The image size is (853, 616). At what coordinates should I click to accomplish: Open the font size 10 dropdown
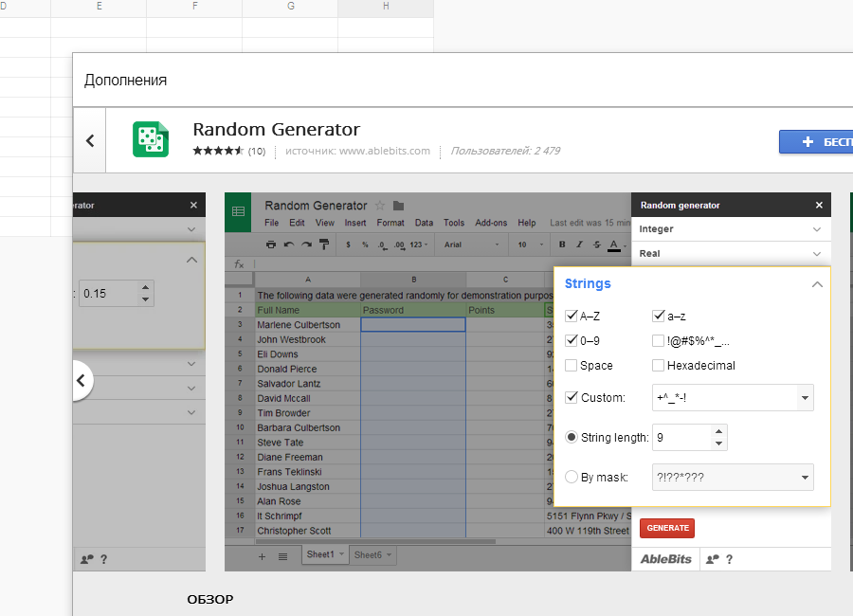point(530,245)
